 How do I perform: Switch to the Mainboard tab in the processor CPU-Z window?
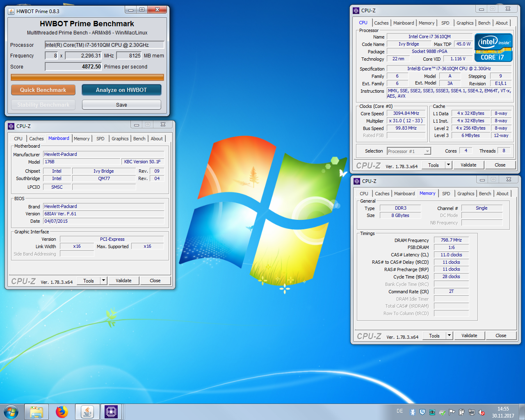pyautogui.click(x=404, y=23)
